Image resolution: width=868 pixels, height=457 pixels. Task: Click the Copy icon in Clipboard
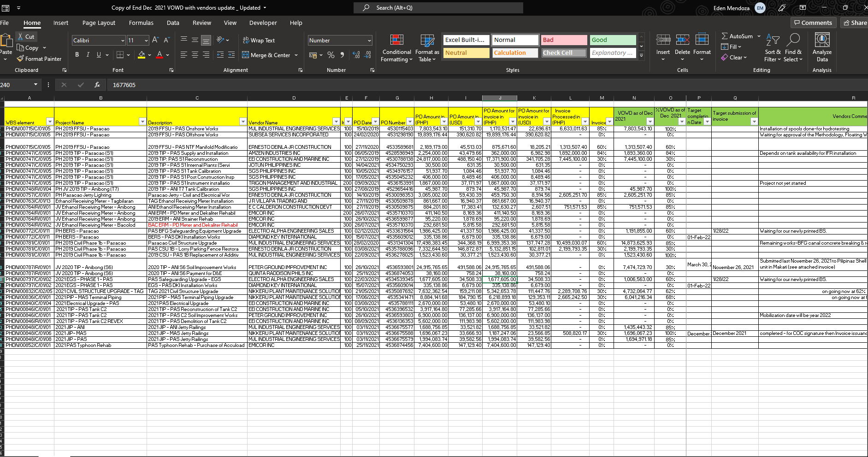(20, 48)
